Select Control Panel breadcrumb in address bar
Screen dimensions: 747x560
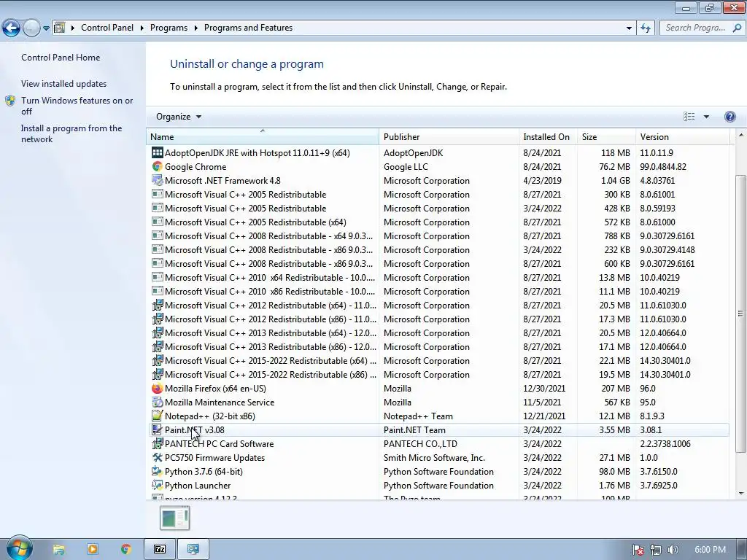[x=107, y=28]
